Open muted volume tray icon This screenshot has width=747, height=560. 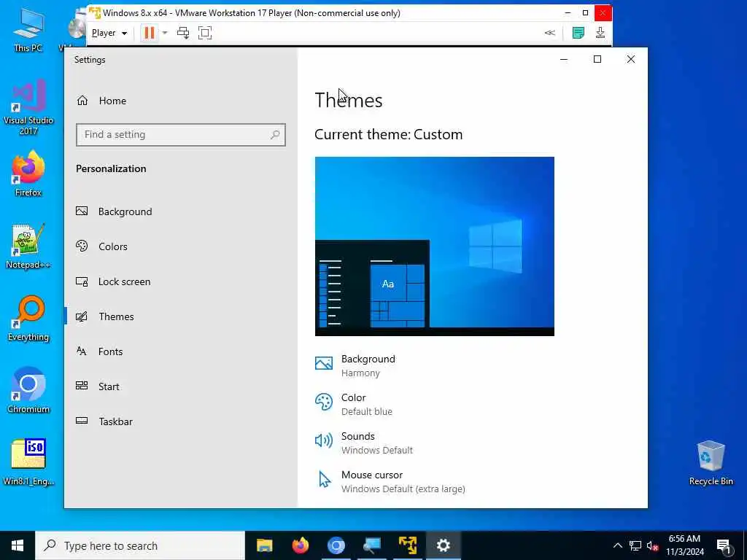653,545
